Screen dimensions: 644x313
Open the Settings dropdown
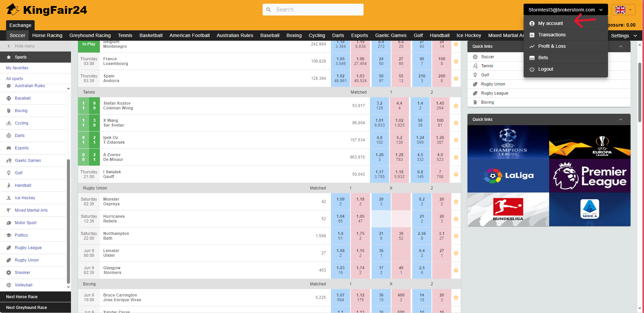(624, 36)
